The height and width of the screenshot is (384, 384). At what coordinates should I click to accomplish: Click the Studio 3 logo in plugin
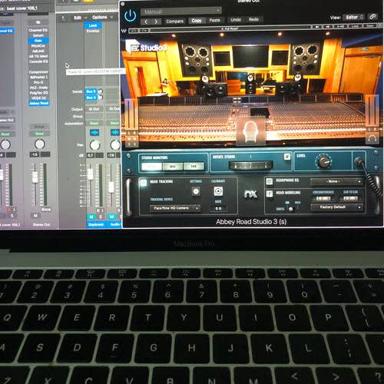pyautogui.click(x=146, y=47)
